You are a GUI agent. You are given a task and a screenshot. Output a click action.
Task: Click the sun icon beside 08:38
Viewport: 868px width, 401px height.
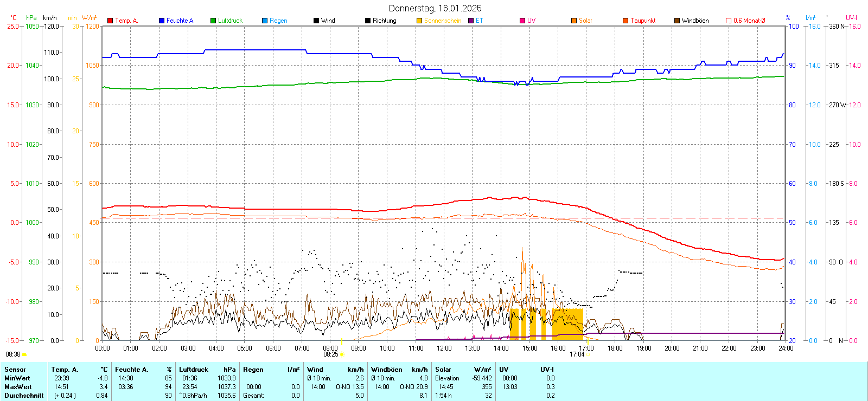[x=24, y=354]
